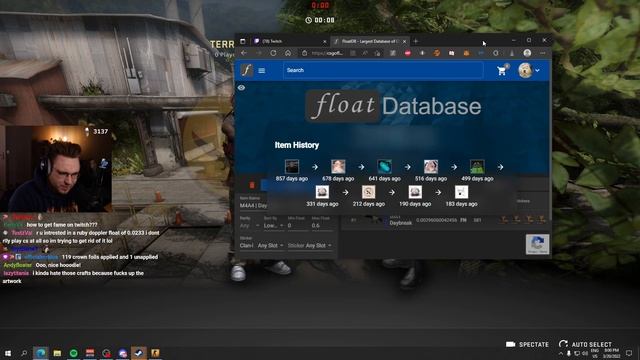This screenshot has width=640, height=360.
Task: Expand second sticker Any Slot dropdown
Action: 318,246
